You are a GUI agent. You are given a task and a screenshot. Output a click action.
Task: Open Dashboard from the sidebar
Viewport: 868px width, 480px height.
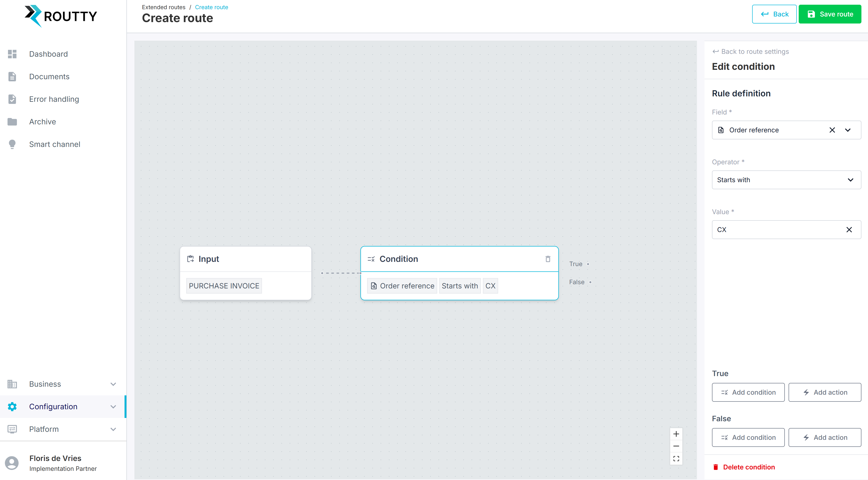[x=48, y=54]
